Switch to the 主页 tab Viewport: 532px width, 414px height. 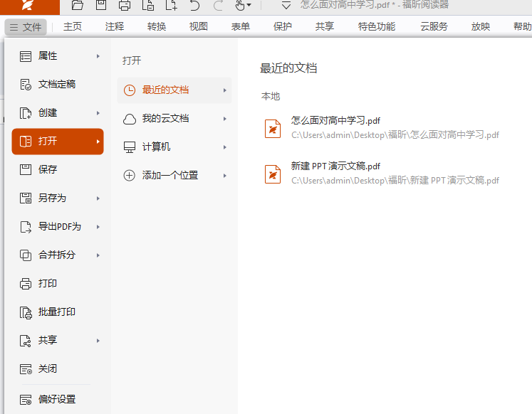(73, 26)
